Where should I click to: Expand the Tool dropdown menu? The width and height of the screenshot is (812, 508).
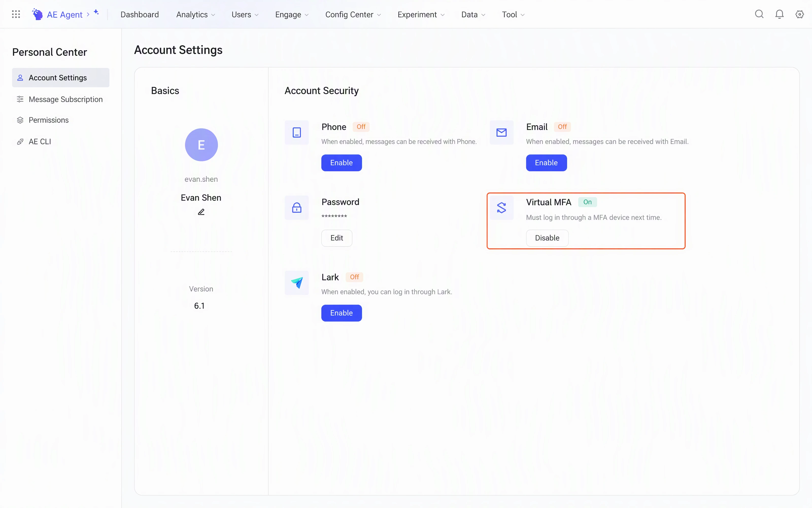(x=513, y=14)
